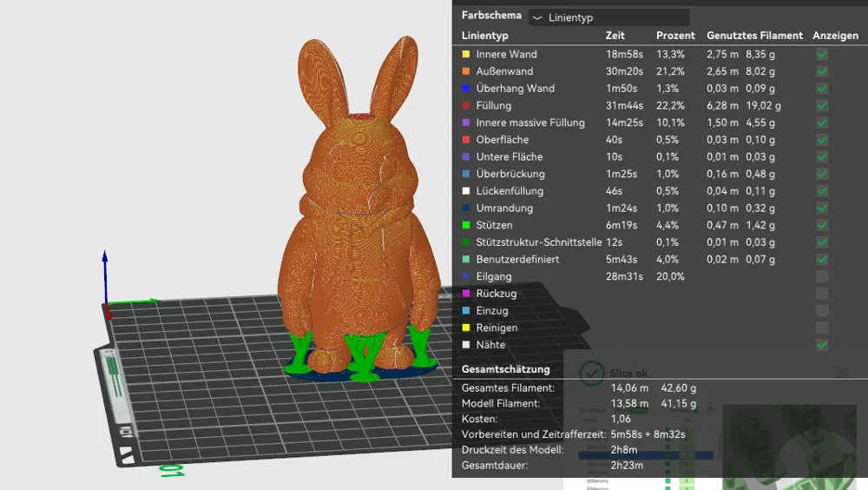Hide Überbrückung lines via checkbox
Viewport: 868px width, 490px height.
[822, 174]
